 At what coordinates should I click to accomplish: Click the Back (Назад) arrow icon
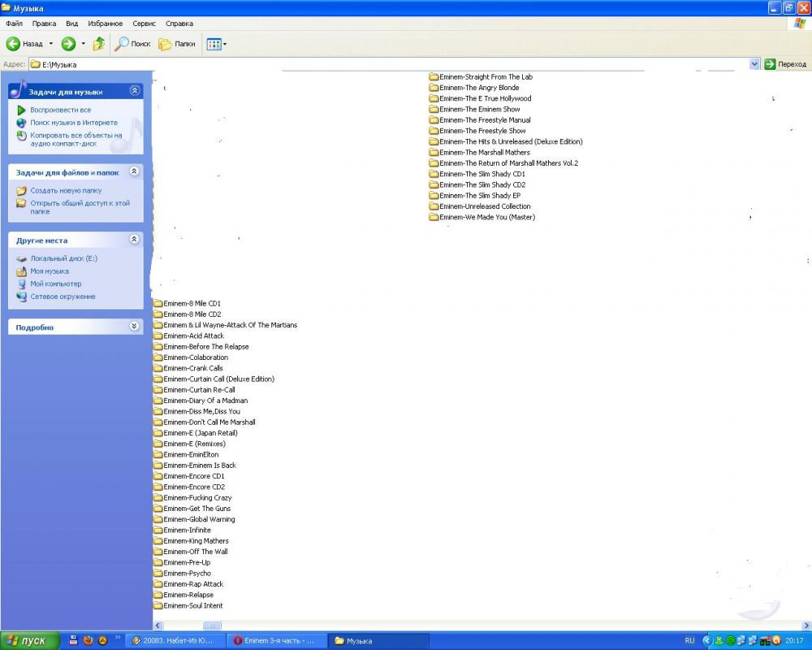click(x=13, y=44)
